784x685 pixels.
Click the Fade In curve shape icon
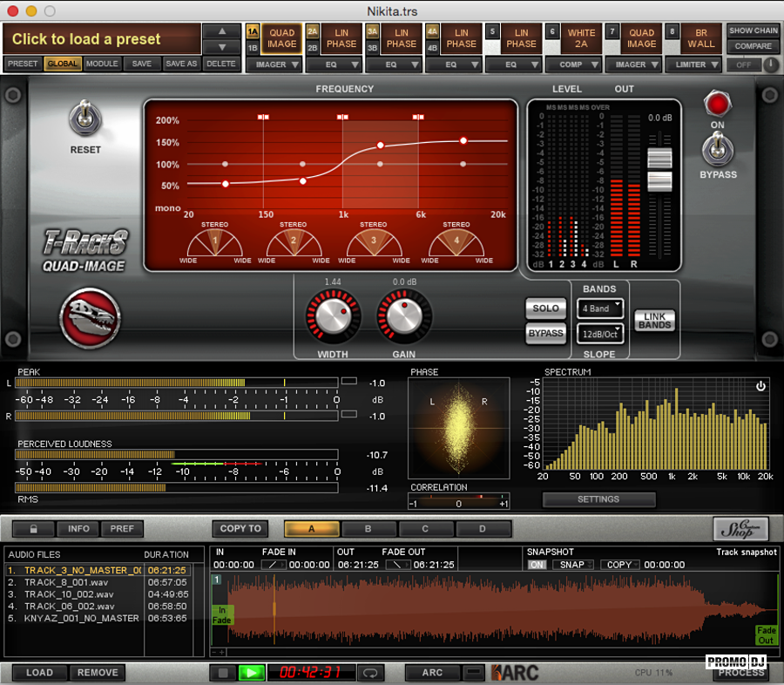point(273,565)
